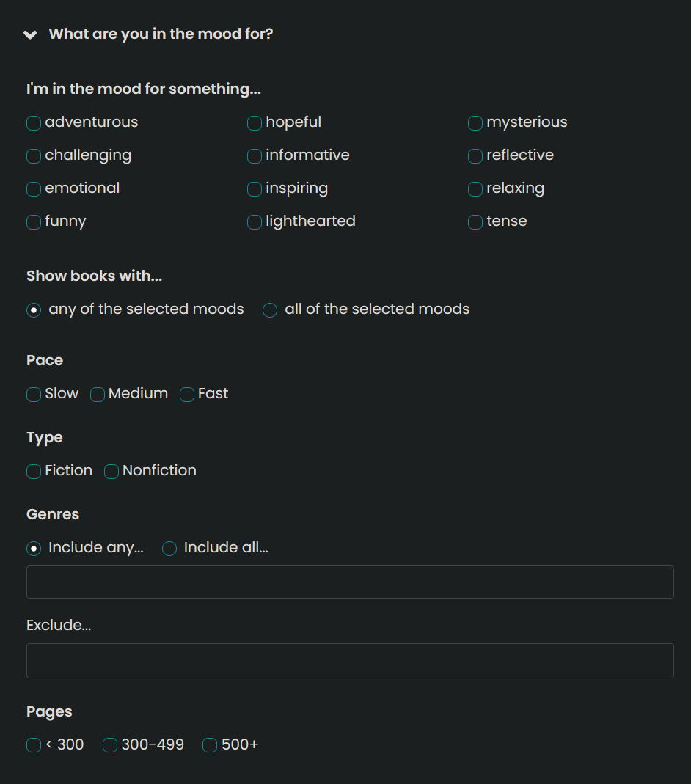Enable the lighthearted mood checkbox
The height and width of the screenshot is (784, 691).
coord(255,222)
